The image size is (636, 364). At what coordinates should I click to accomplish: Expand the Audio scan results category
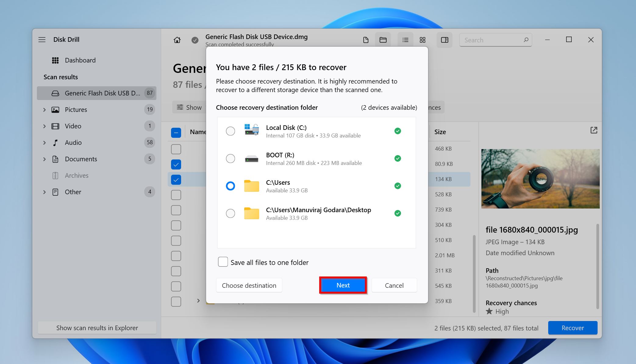[44, 142]
